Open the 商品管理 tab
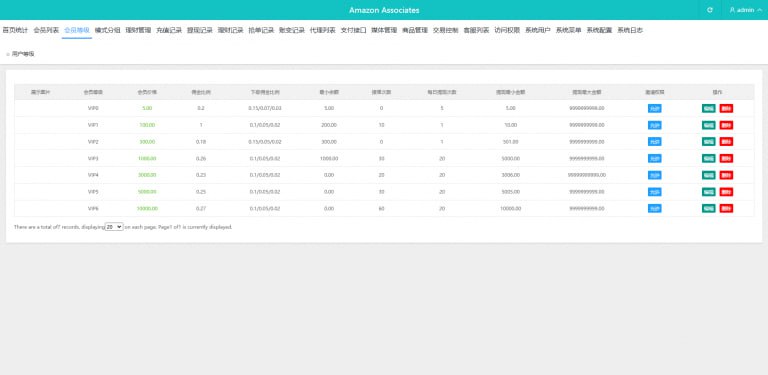 tap(415, 30)
